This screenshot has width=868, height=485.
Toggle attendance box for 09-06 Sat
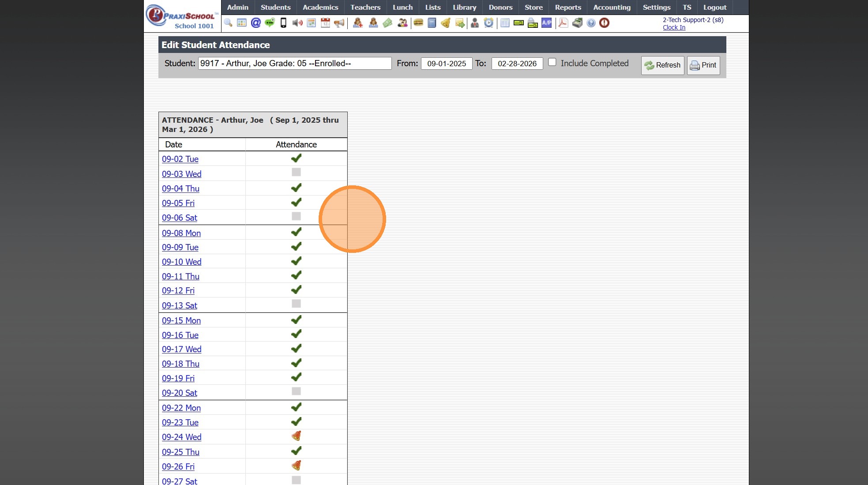point(296,216)
